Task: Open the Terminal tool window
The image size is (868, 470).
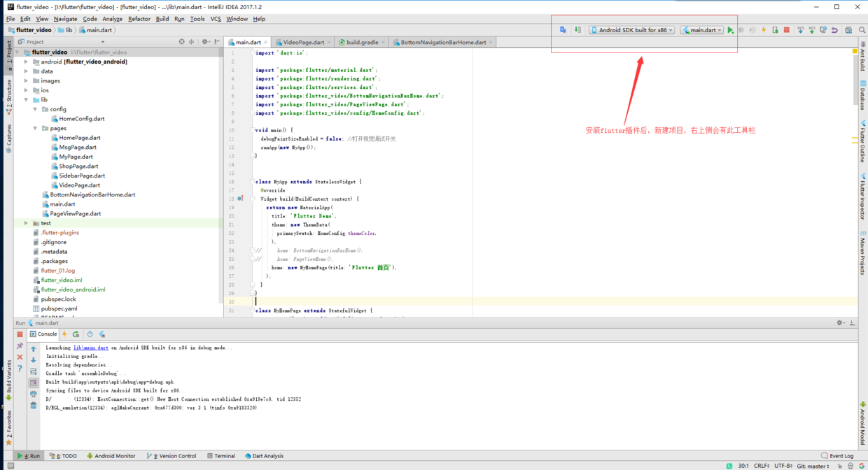Action: 221,456
